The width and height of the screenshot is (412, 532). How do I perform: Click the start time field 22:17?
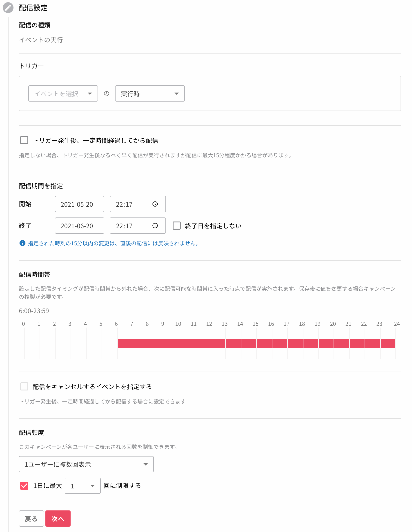(x=138, y=204)
